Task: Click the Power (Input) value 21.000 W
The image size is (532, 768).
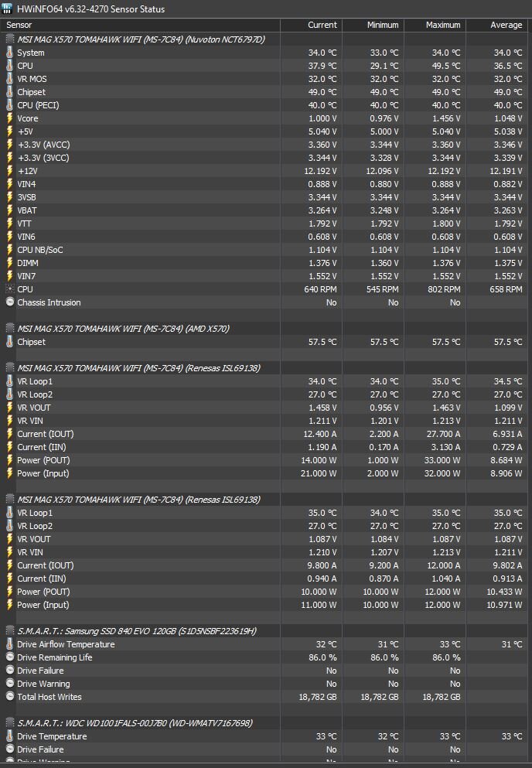Action: 319,473
